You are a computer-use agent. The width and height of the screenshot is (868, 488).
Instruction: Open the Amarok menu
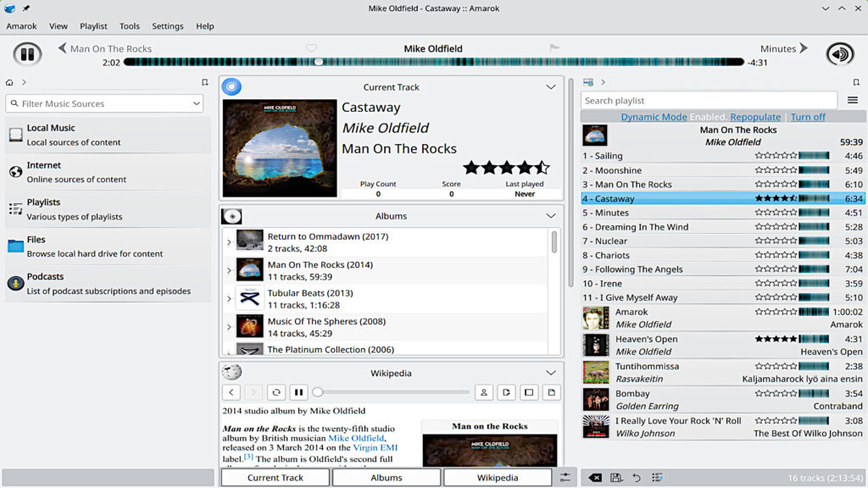click(21, 26)
